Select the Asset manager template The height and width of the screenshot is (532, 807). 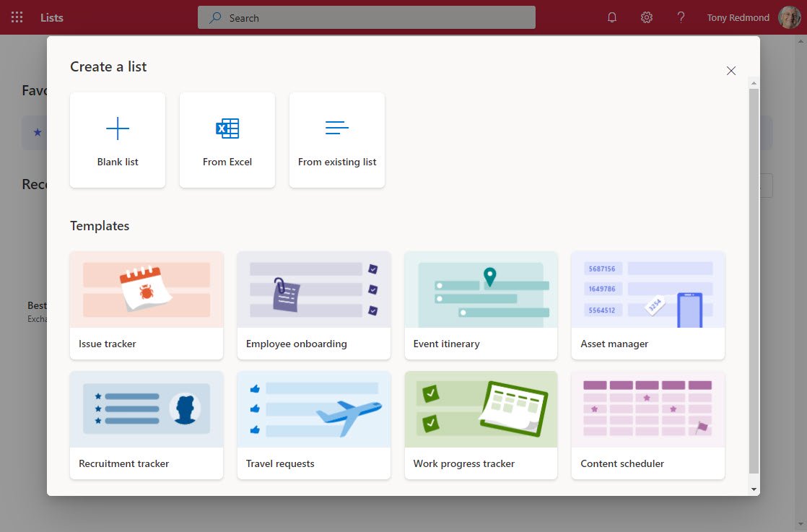(x=647, y=305)
